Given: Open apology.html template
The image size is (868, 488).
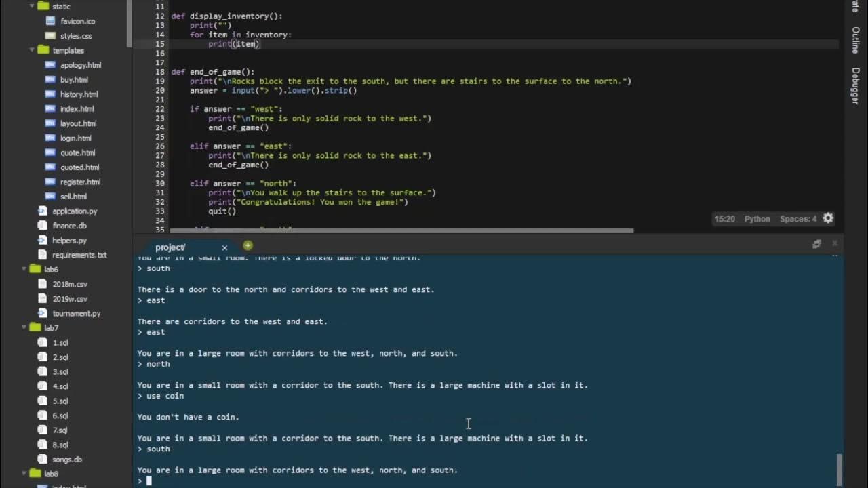Looking at the screenshot, I should click(x=81, y=65).
